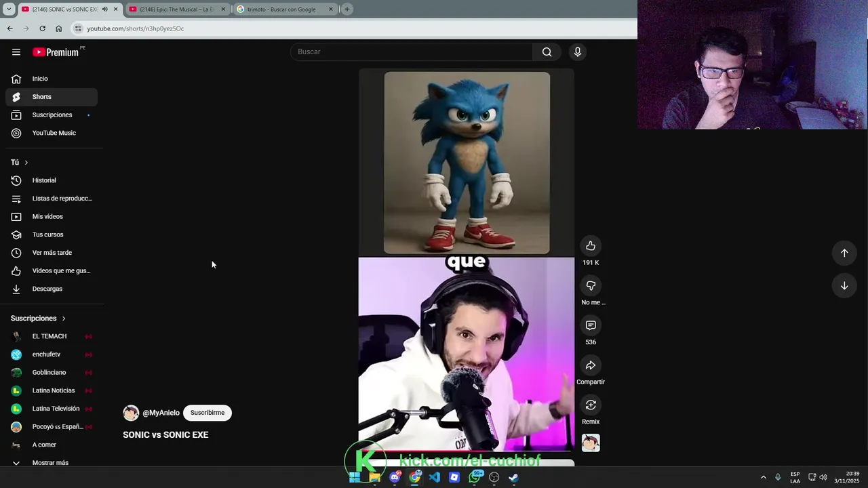Open Listas de reproducción
The image size is (868, 488).
52,199
